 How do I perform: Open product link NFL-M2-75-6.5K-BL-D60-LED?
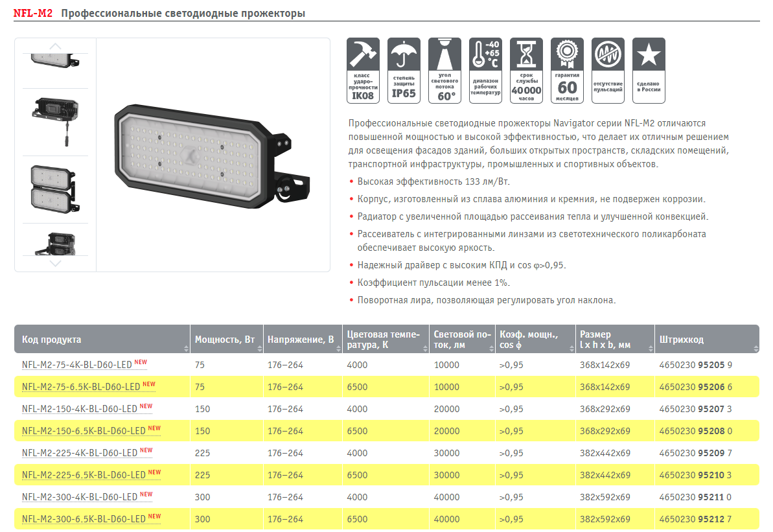[x=81, y=387]
